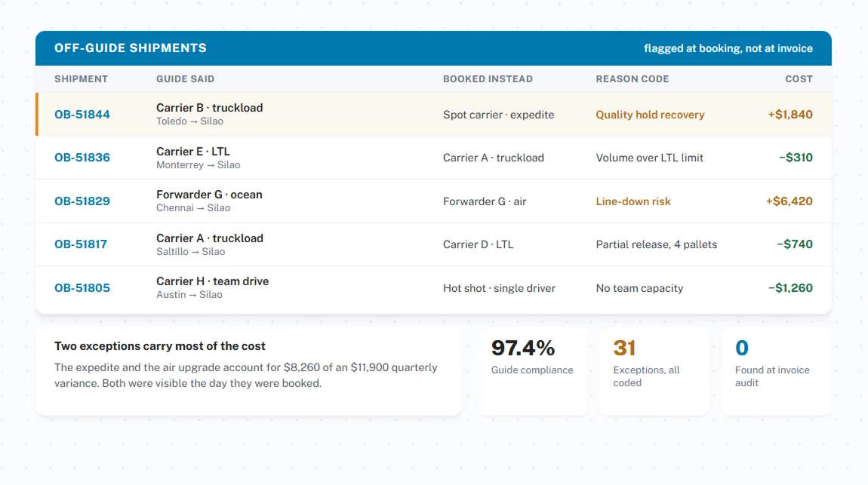Click 'Line-down risk' reason code
The width and height of the screenshot is (868, 485).
click(633, 202)
